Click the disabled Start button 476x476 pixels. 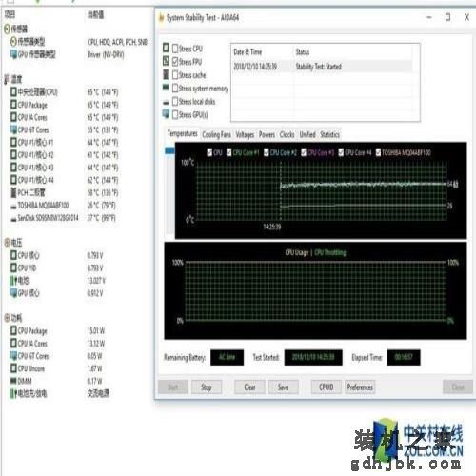[173, 387]
